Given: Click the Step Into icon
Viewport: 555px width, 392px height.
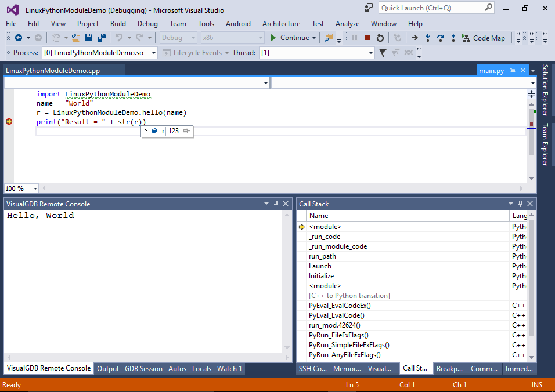Looking at the screenshot, I should click(x=428, y=38).
